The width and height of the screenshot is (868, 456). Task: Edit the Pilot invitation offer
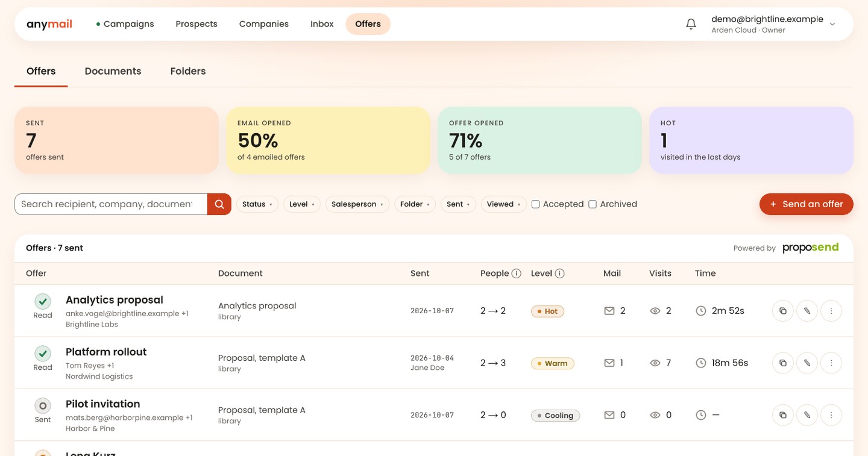(807, 415)
